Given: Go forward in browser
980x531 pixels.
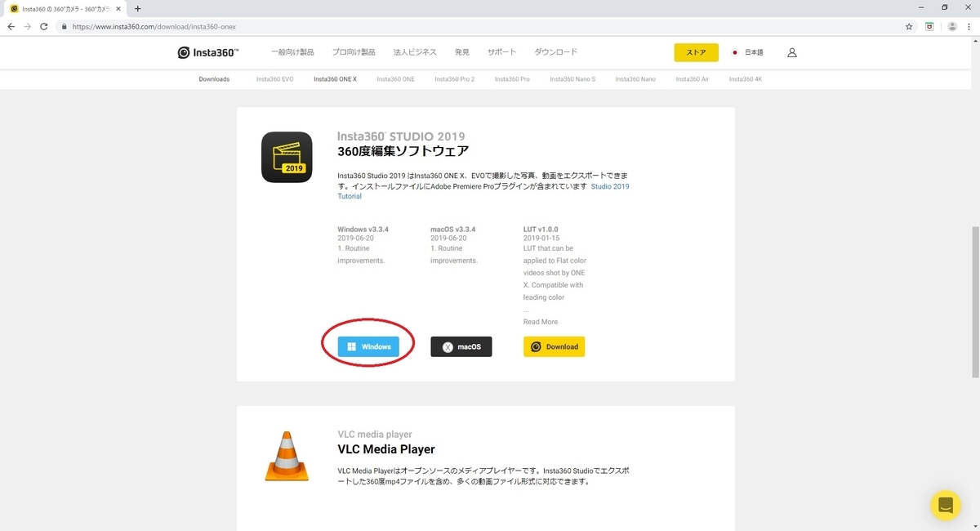Looking at the screenshot, I should coord(27,26).
